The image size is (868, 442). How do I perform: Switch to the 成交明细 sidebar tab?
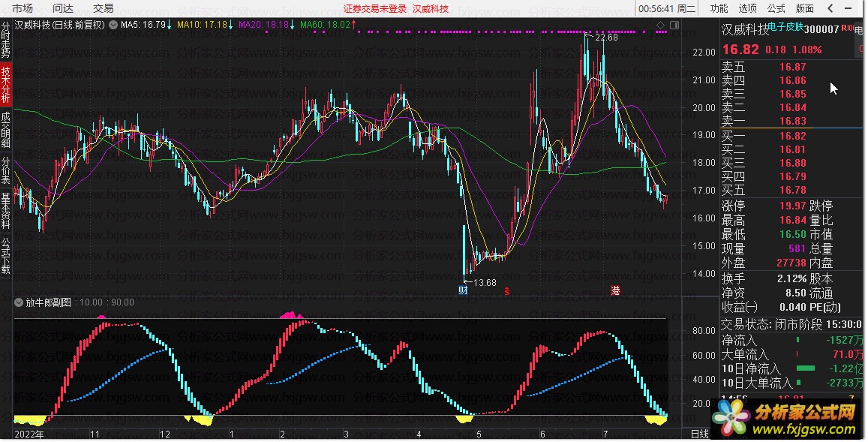coord(5,130)
